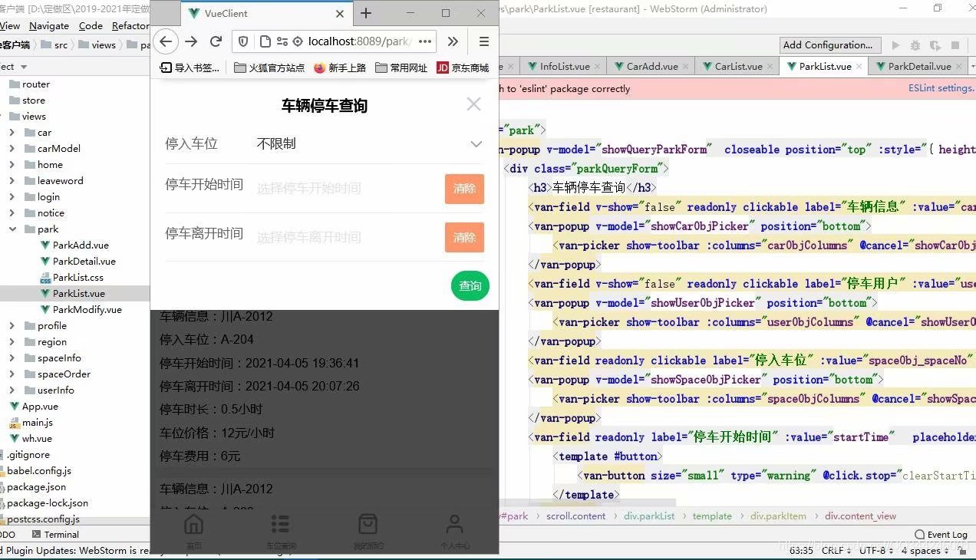Viewport: 976px width, 560px height.
Task: Change the UTF-8 file encoding
Action: (875, 551)
